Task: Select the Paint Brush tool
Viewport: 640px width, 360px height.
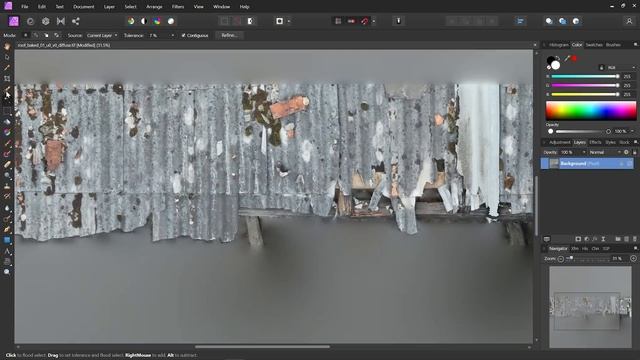Action: [7, 143]
